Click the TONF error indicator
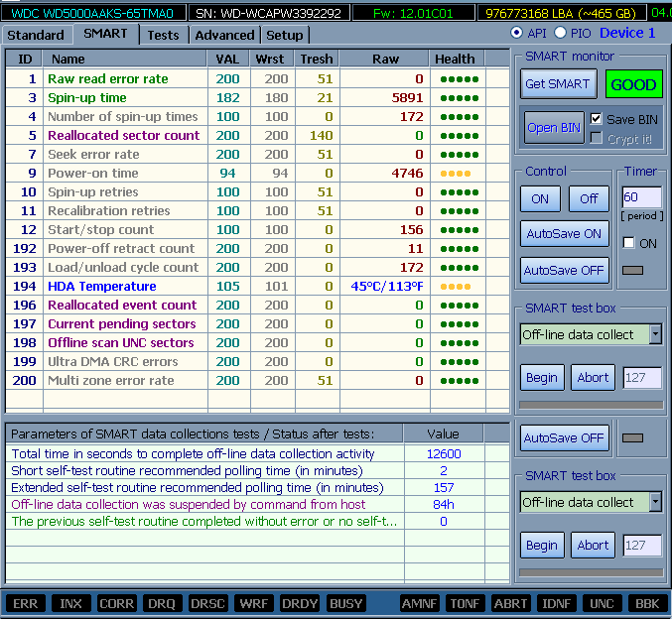The image size is (672, 620). pyautogui.click(x=465, y=604)
